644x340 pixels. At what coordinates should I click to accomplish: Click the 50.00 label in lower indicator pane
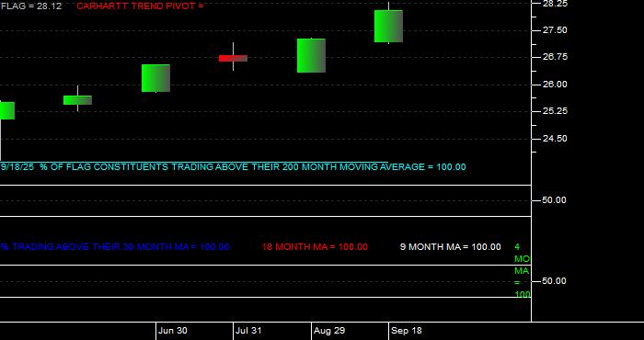(554, 281)
